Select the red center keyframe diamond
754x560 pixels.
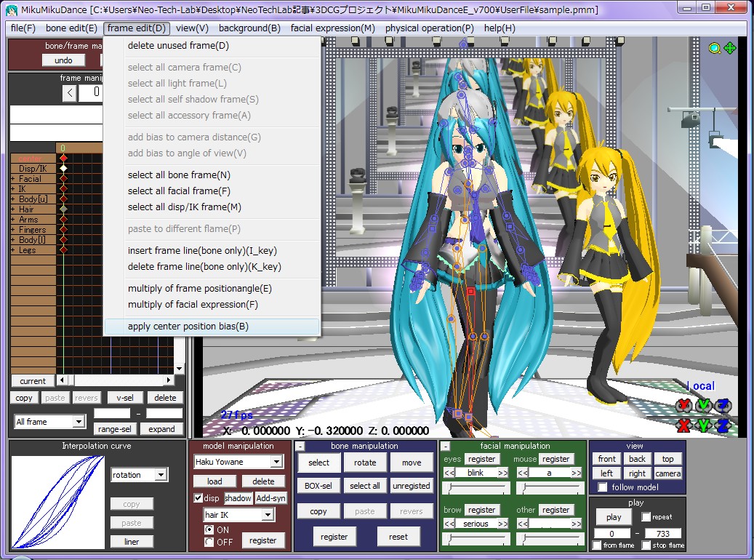pyautogui.click(x=63, y=159)
